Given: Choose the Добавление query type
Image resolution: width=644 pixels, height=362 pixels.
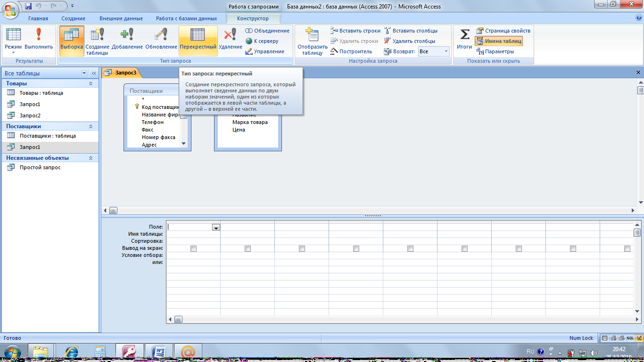Looking at the screenshot, I should [127, 41].
